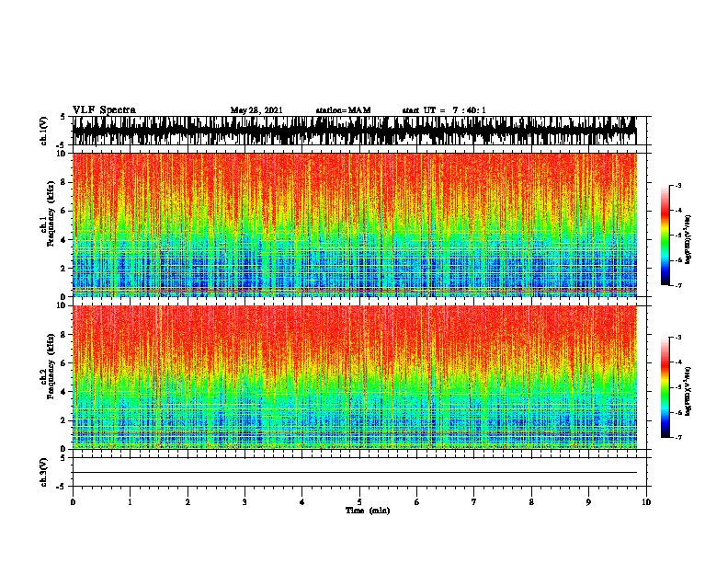Click the "8" tick on the time axis
The width and height of the screenshot is (728, 563).
(531, 502)
